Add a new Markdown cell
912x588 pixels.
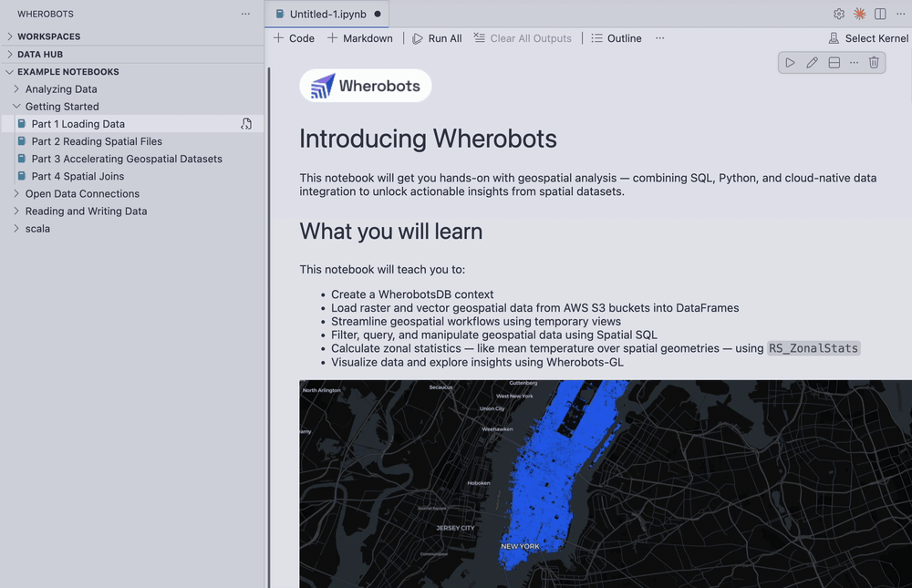click(x=359, y=38)
